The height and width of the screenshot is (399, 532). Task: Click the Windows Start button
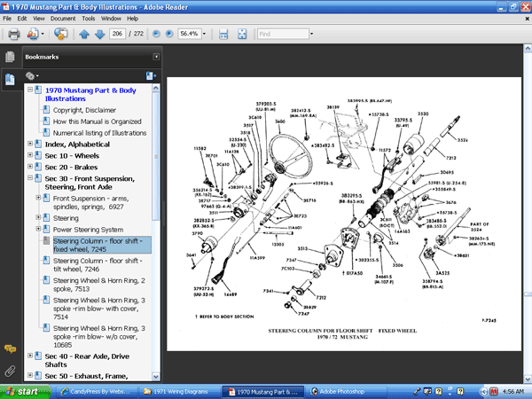point(25,392)
